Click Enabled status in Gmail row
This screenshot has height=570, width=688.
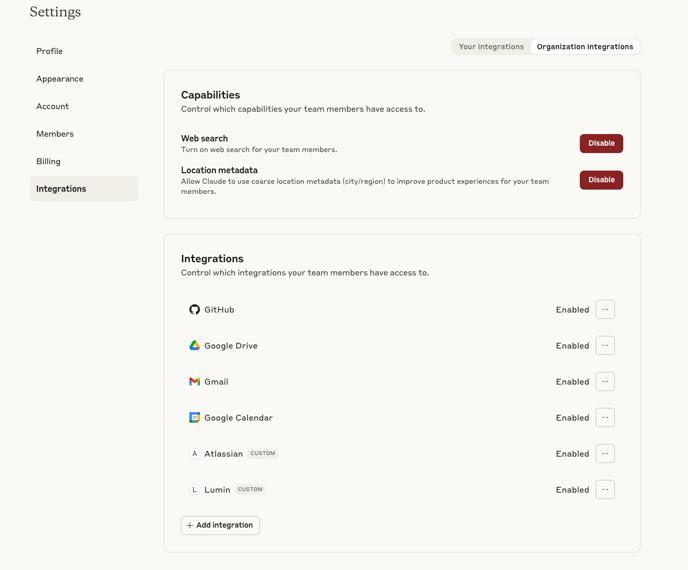(572, 382)
